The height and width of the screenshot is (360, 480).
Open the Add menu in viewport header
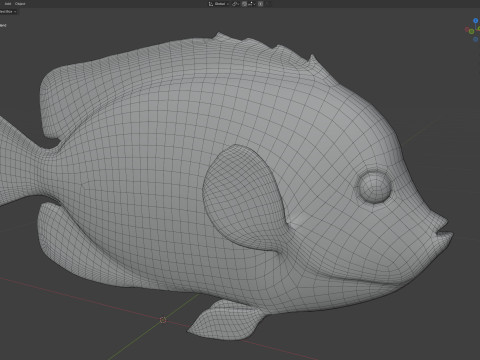[x=8, y=4]
